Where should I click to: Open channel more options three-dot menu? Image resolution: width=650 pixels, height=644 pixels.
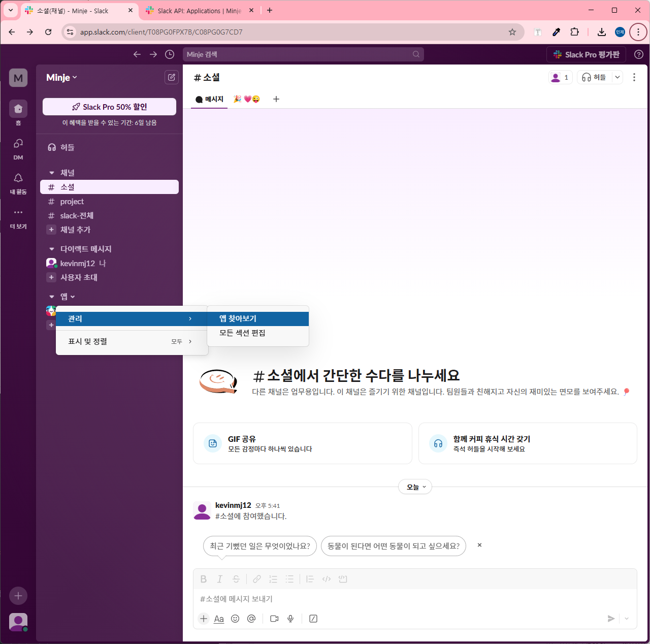(634, 77)
